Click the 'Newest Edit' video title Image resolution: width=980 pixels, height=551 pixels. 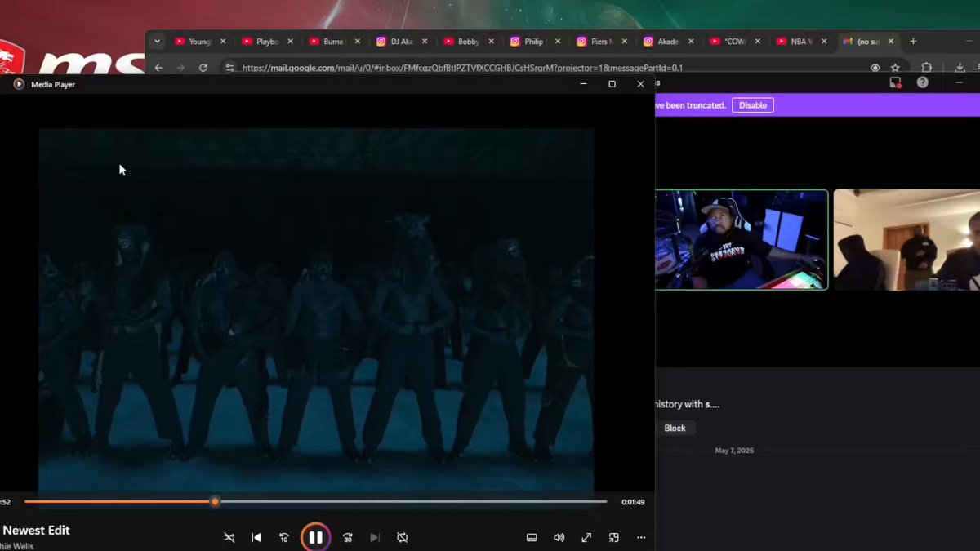(36, 530)
